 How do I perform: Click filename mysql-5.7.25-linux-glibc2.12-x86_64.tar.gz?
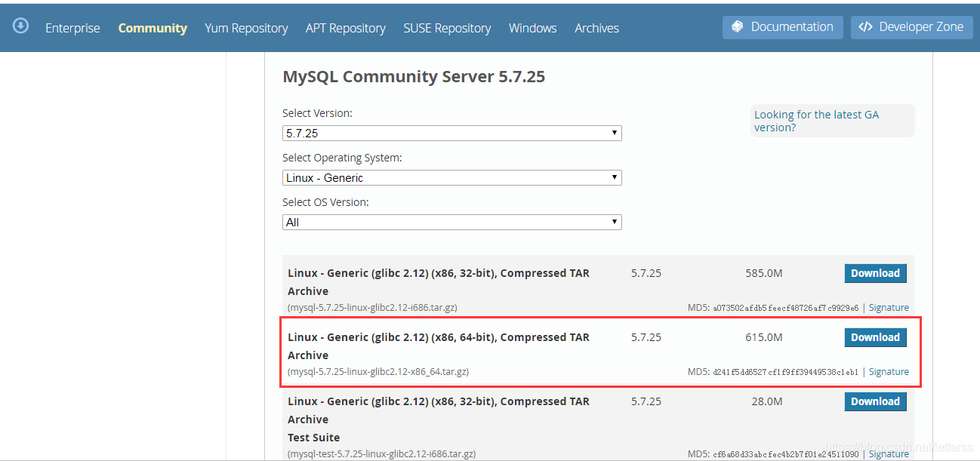378,372
